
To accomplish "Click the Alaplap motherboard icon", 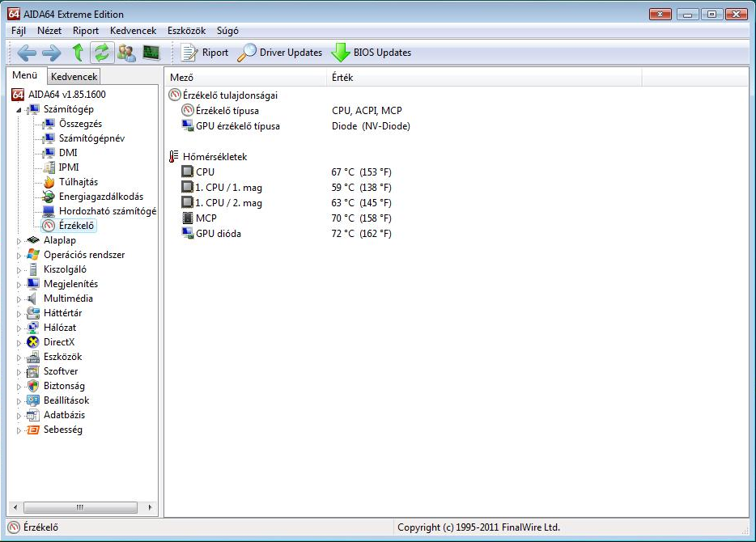I will tap(33, 240).
